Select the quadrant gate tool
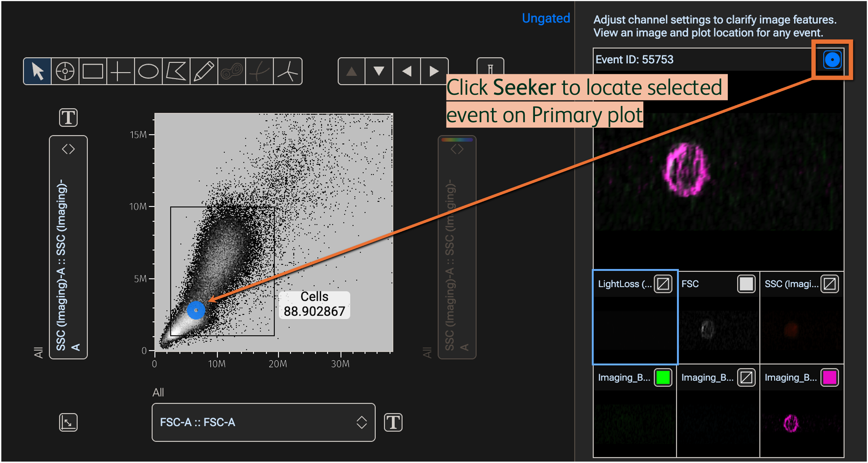The width and height of the screenshot is (868, 463). (x=120, y=71)
